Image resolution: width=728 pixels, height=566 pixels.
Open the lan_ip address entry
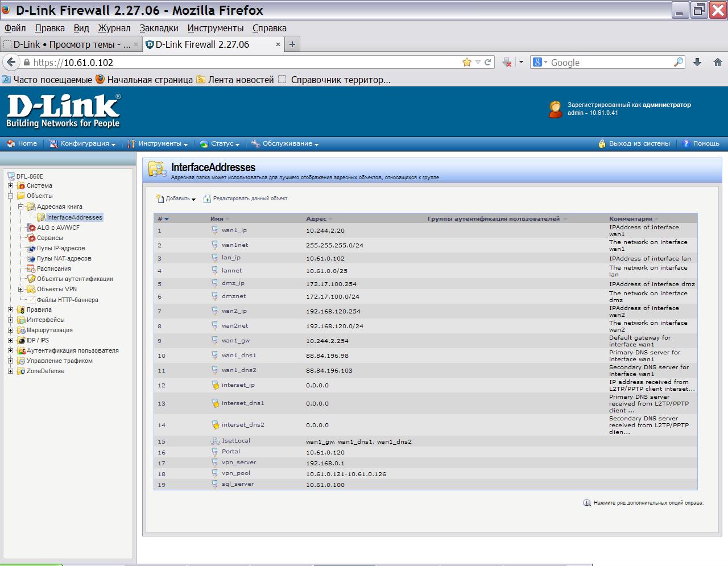[231, 258]
